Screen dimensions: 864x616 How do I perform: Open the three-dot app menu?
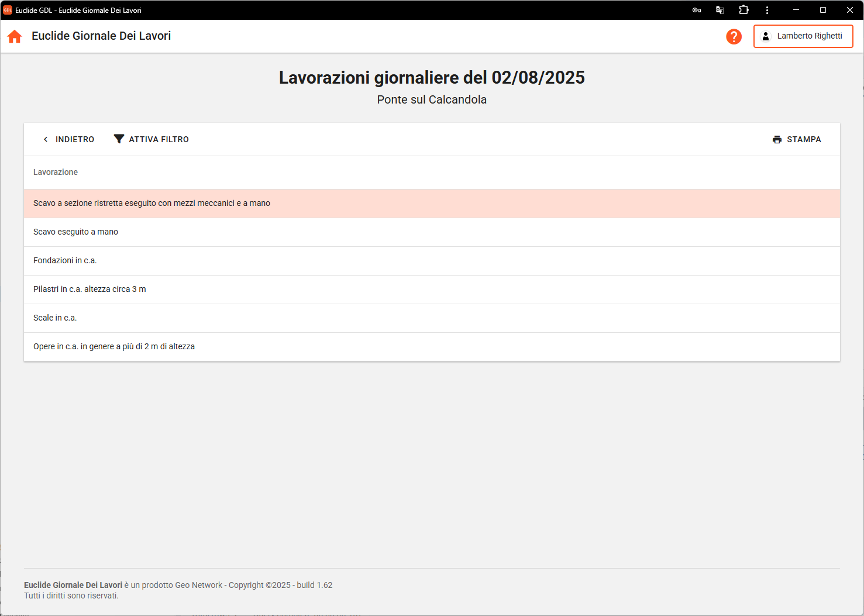pyautogui.click(x=767, y=10)
